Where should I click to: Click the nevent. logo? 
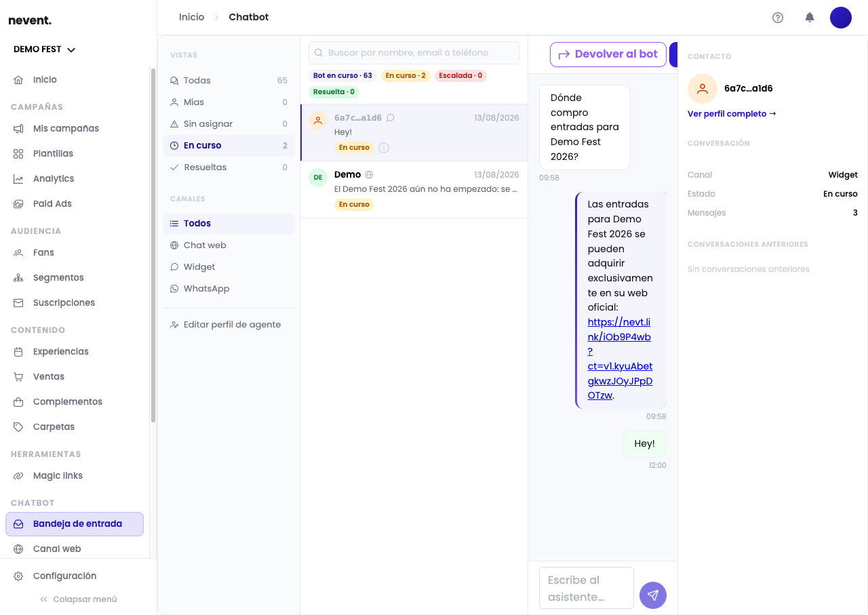pos(30,20)
